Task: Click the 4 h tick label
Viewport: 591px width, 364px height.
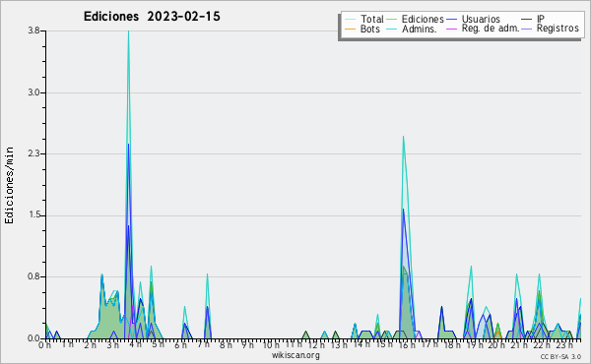Action: (135, 344)
